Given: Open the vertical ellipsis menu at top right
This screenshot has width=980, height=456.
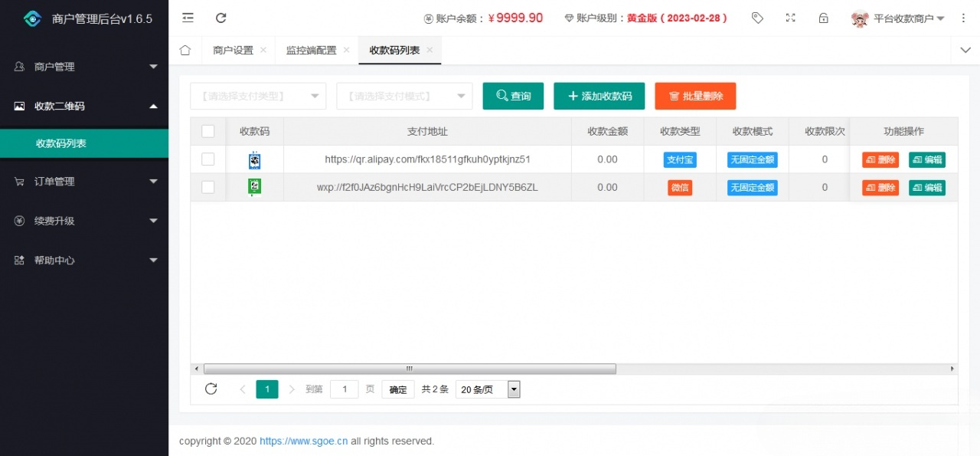Looking at the screenshot, I should click(x=963, y=18).
